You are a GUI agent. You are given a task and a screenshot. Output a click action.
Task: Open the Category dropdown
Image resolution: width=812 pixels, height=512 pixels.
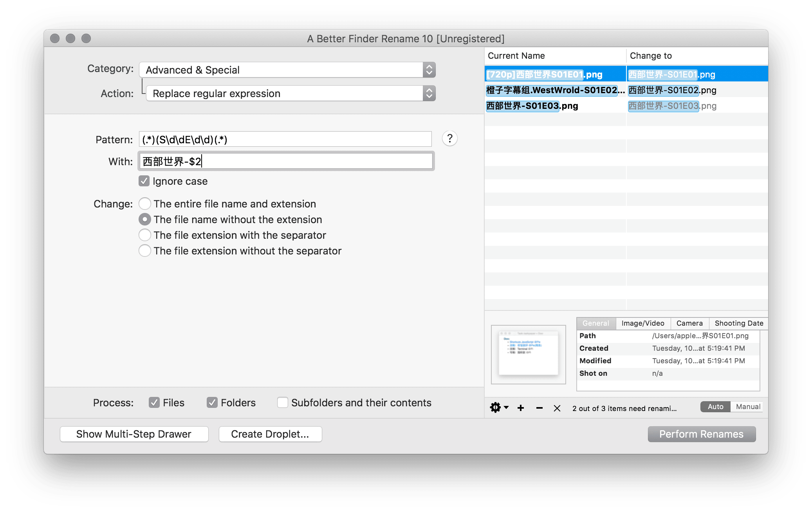(x=287, y=70)
